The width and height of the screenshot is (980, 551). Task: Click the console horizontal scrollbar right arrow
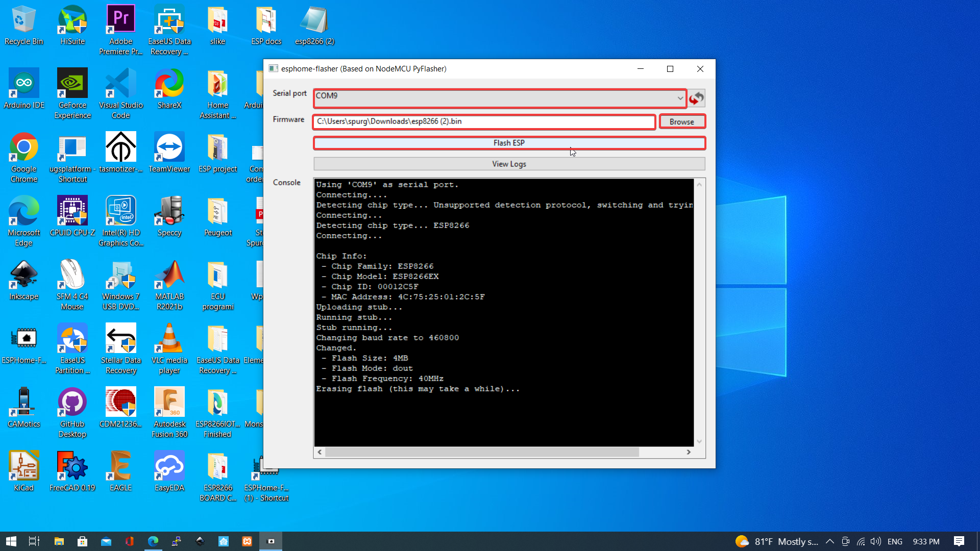[689, 452]
